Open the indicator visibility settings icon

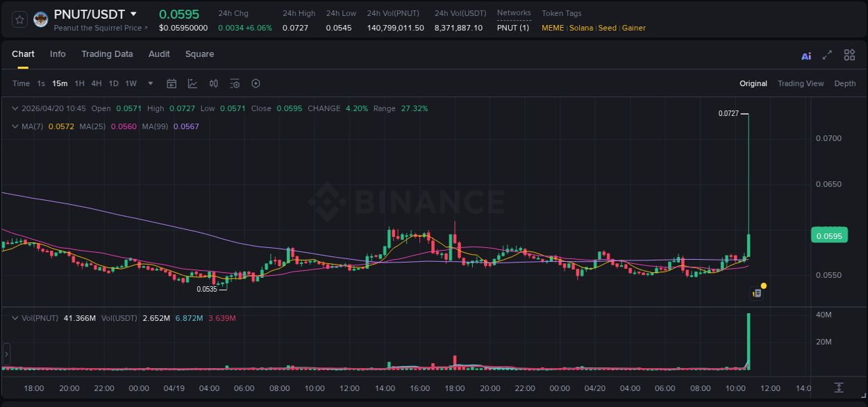pos(235,83)
